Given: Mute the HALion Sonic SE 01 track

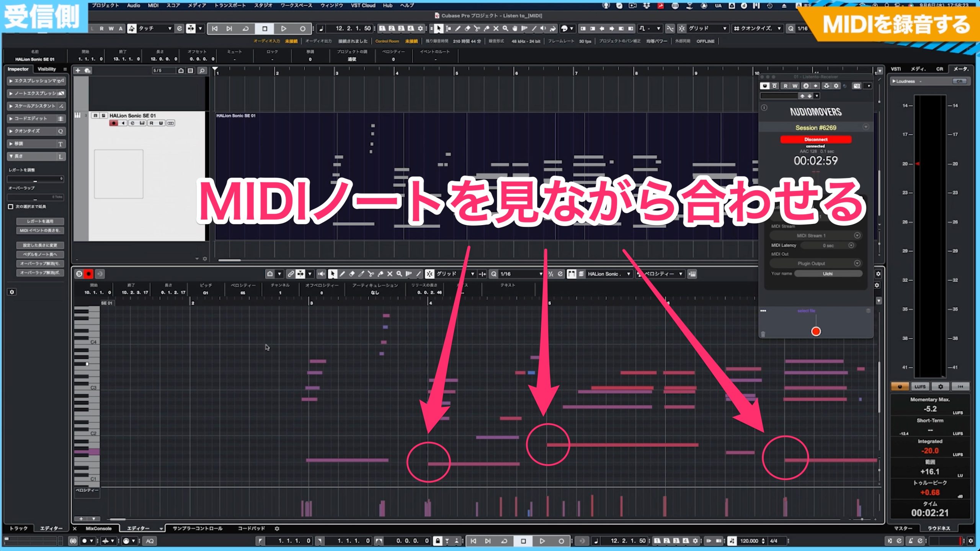Looking at the screenshot, I should click(x=95, y=115).
